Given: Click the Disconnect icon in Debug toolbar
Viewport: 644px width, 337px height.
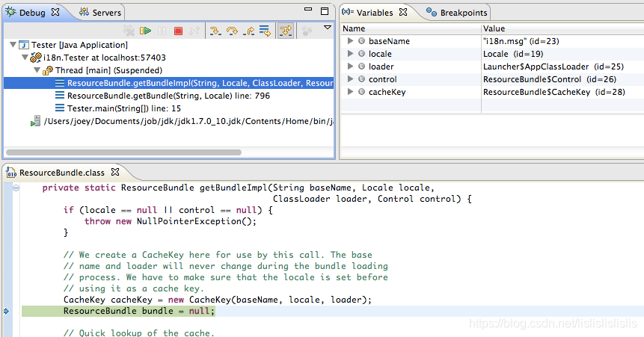Looking at the screenshot, I should [x=194, y=31].
